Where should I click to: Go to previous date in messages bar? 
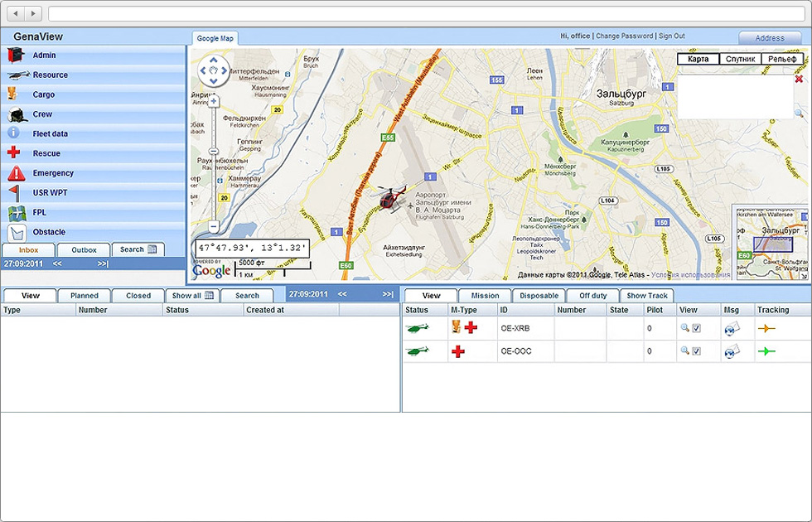[x=57, y=263]
